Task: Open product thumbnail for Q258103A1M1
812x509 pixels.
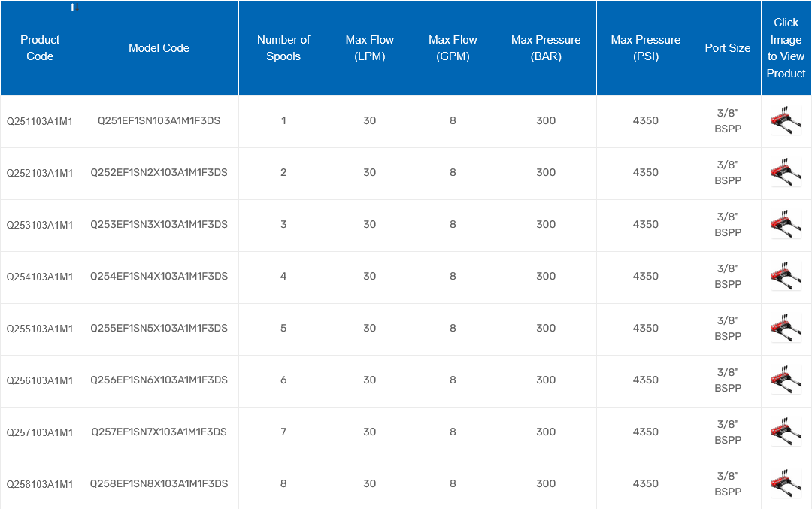Action: coord(786,483)
